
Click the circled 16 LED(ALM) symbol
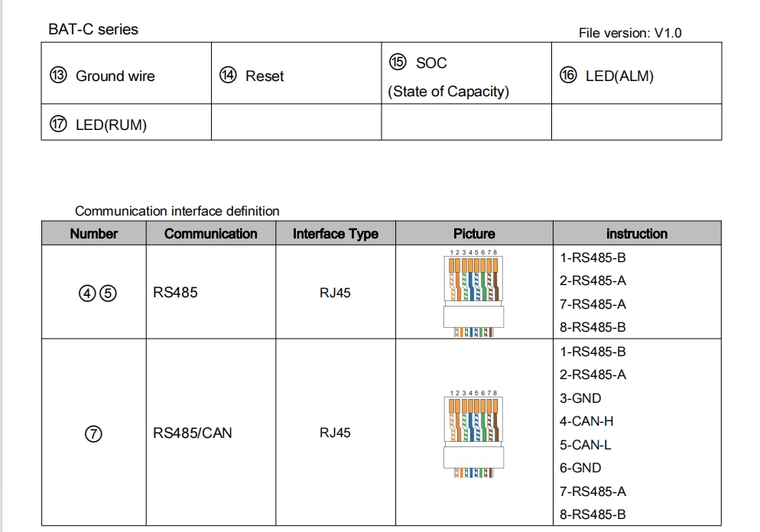pyautogui.click(x=568, y=76)
